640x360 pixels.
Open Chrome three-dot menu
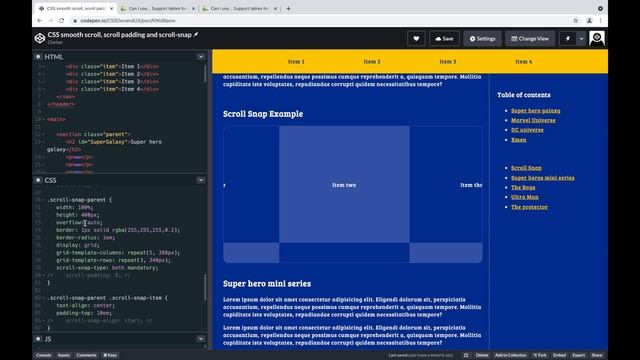point(600,20)
